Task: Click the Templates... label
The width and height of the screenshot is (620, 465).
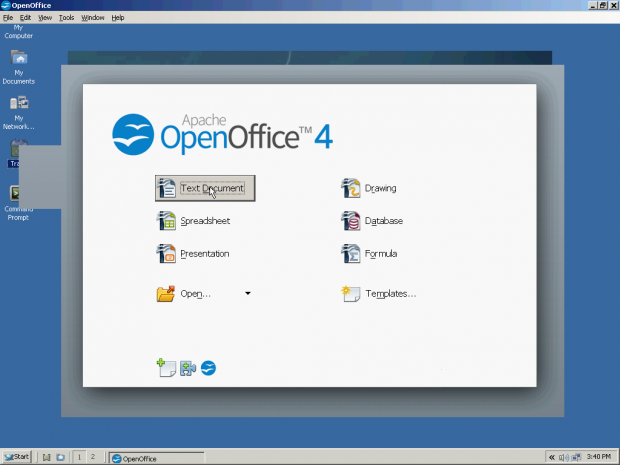Action: tap(390, 294)
